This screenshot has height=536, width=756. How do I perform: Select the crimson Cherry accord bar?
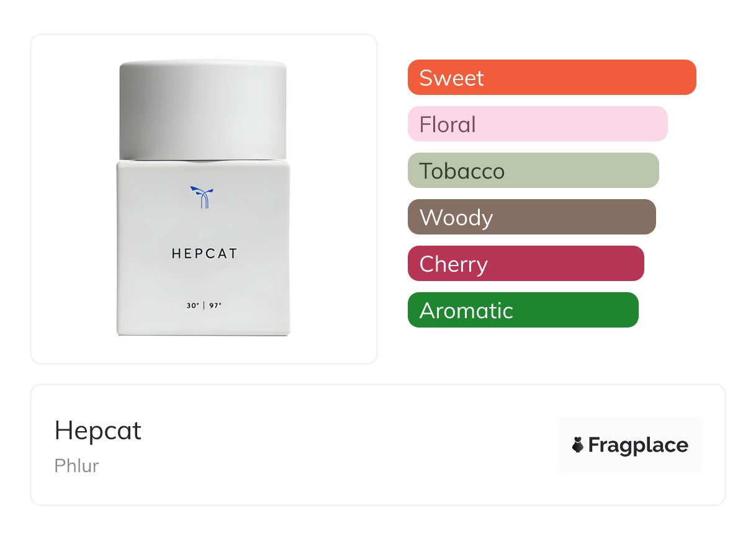[x=525, y=264]
